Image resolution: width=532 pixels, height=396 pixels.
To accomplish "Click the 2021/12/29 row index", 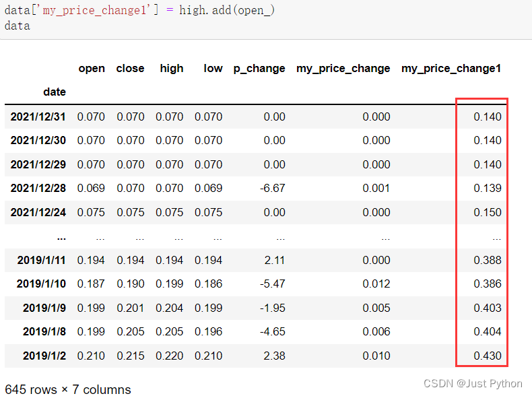I will pyautogui.click(x=38, y=164).
